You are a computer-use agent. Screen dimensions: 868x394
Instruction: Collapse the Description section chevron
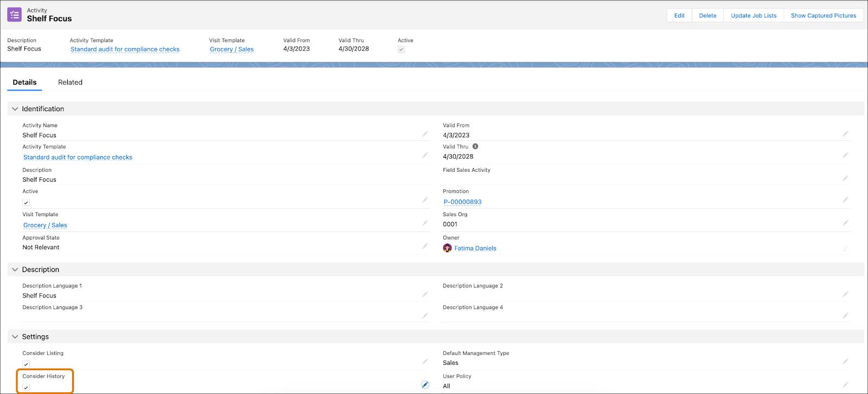(15, 269)
